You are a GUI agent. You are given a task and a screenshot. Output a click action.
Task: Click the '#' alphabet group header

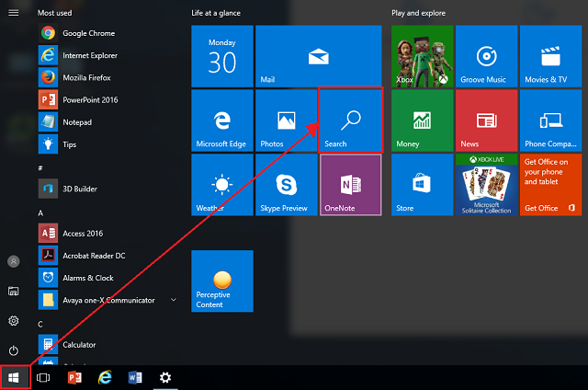coord(40,168)
